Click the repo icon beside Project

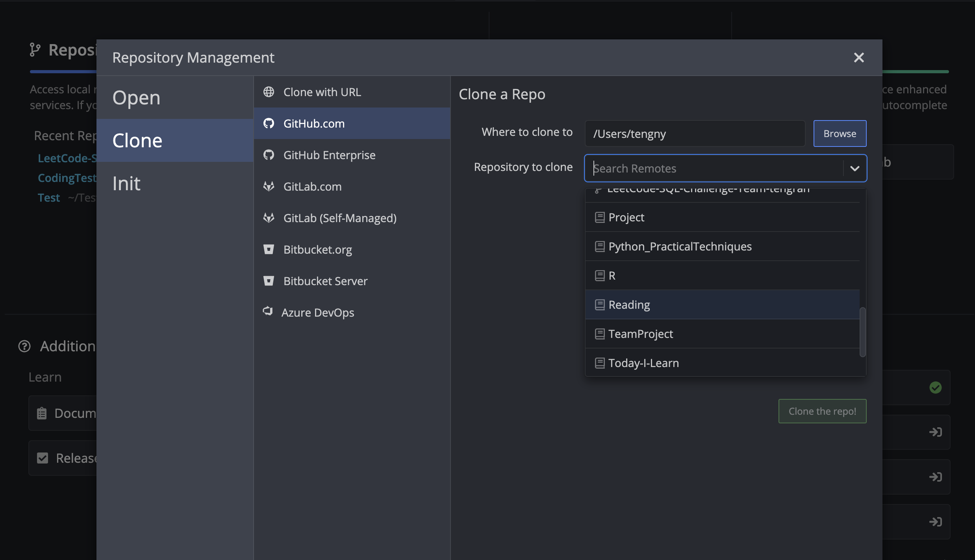(x=600, y=217)
